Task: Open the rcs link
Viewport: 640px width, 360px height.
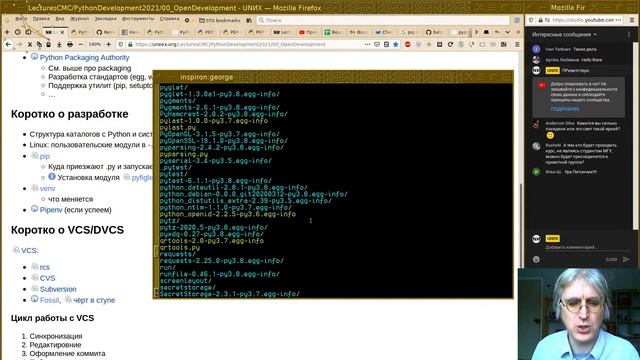Action: point(44,267)
